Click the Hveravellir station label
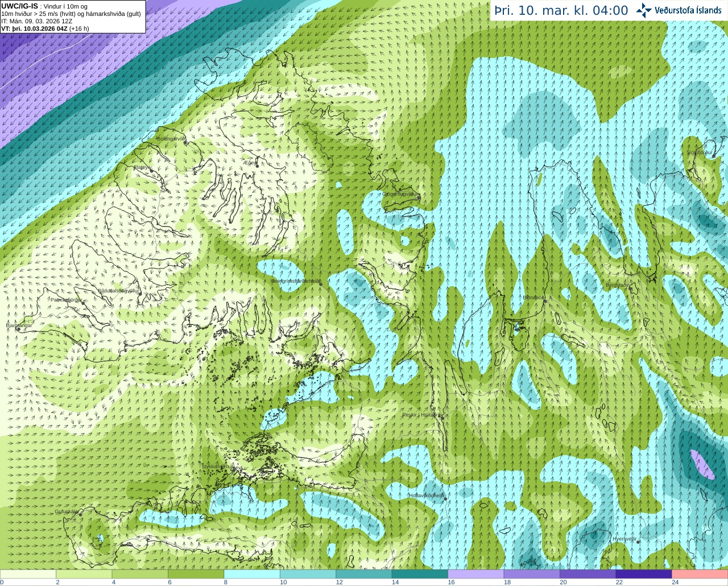Screen dimensions: 728x586 tap(624, 538)
